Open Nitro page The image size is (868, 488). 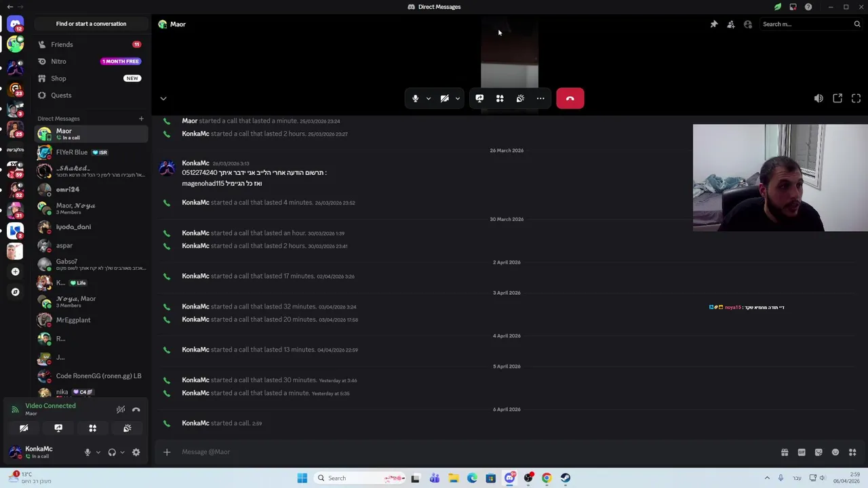pos(90,61)
